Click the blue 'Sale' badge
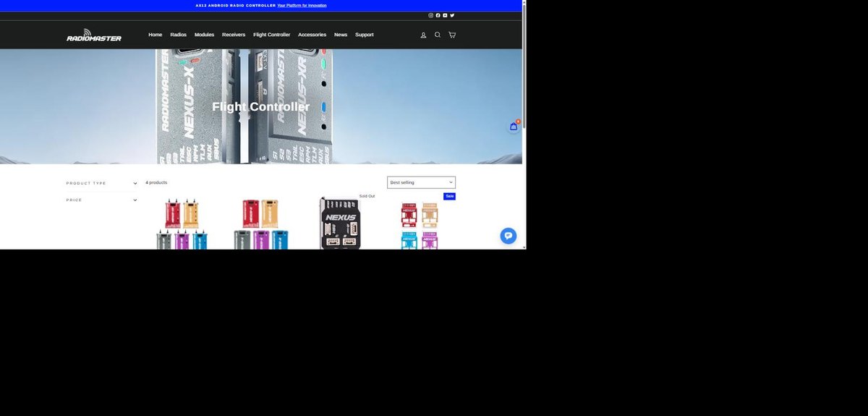The image size is (868, 416). [x=450, y=196]
